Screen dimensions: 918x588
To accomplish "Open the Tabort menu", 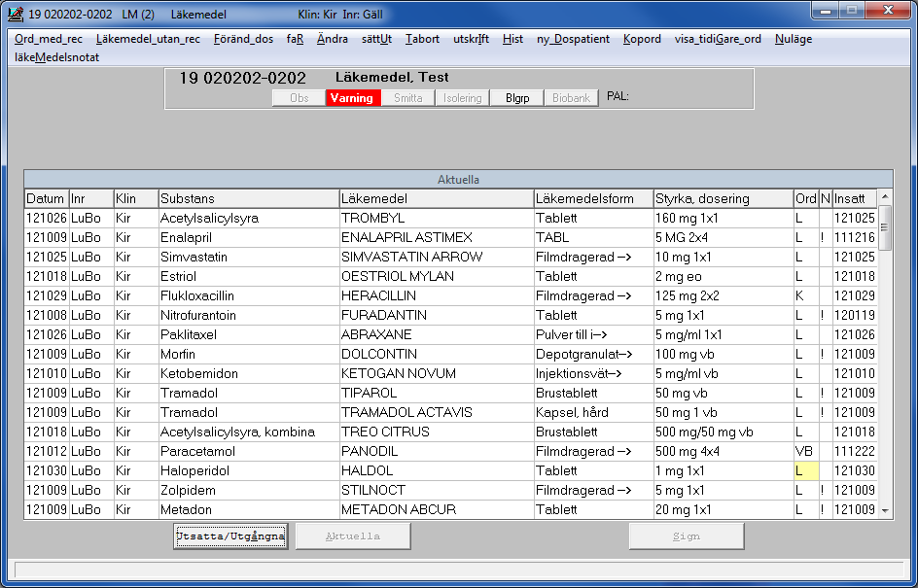I will click(422, 39).
